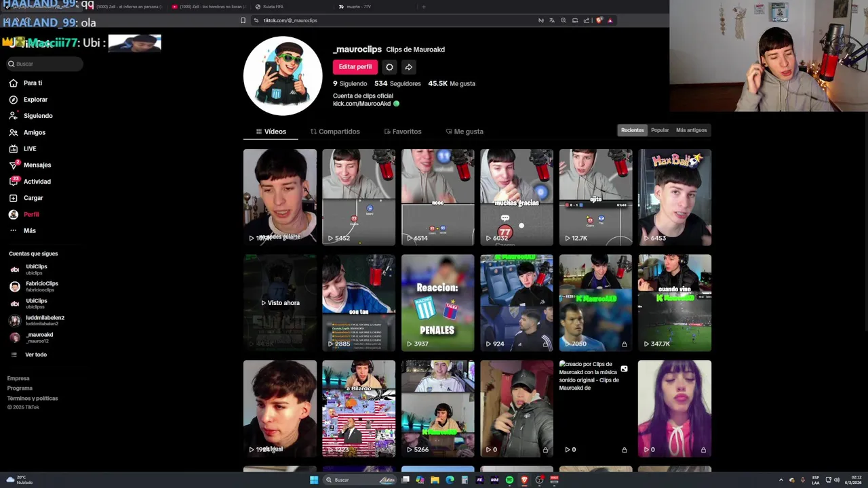This screenshot has height=488, width=868.
Task: Open the Reaccion Penales video
Action: [x=437, y=303]
